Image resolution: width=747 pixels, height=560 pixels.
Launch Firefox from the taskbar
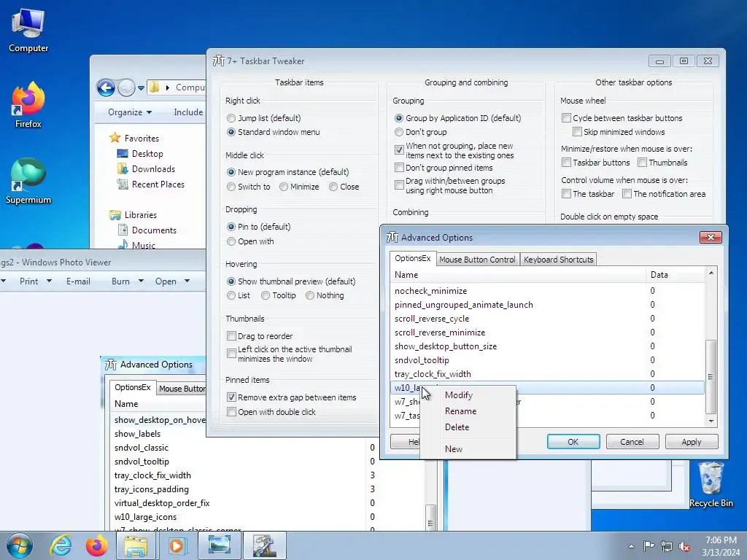coord(97,545)
